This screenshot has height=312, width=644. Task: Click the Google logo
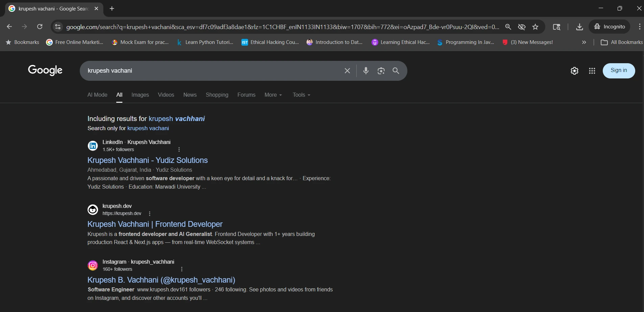(45, 70)
